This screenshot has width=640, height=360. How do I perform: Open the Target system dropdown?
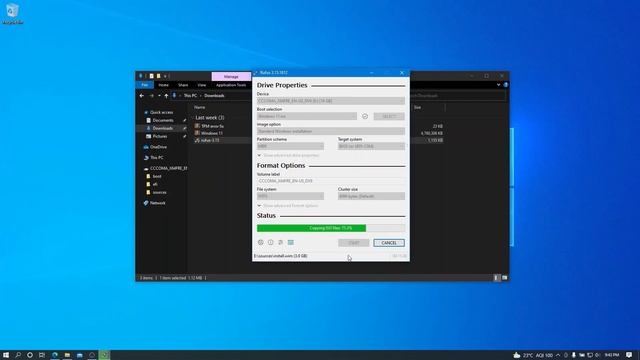tap(371, 146)
